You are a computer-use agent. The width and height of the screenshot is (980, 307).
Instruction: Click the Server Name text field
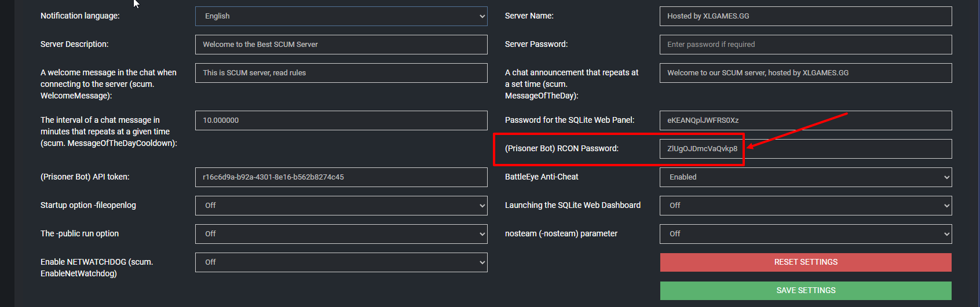(x=805, y=16)
